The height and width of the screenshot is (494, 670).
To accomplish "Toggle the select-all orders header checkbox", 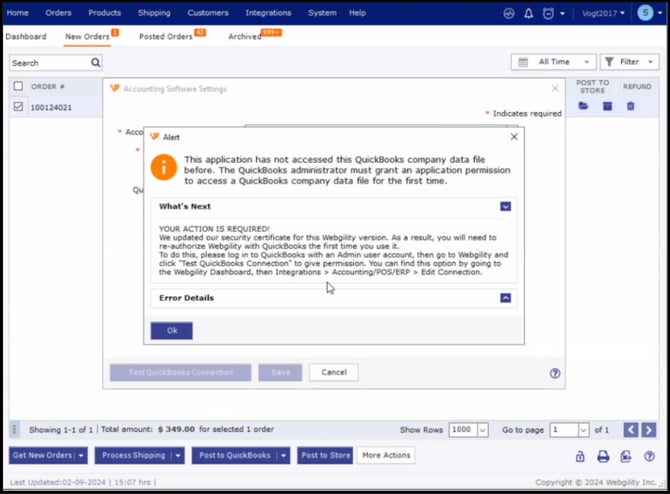I will click(18, 86).
